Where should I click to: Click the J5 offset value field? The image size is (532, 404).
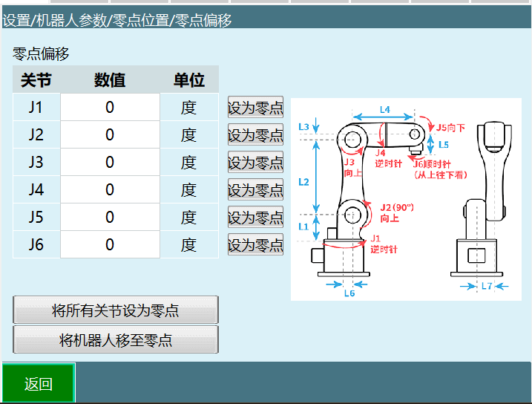coord(110,217)
